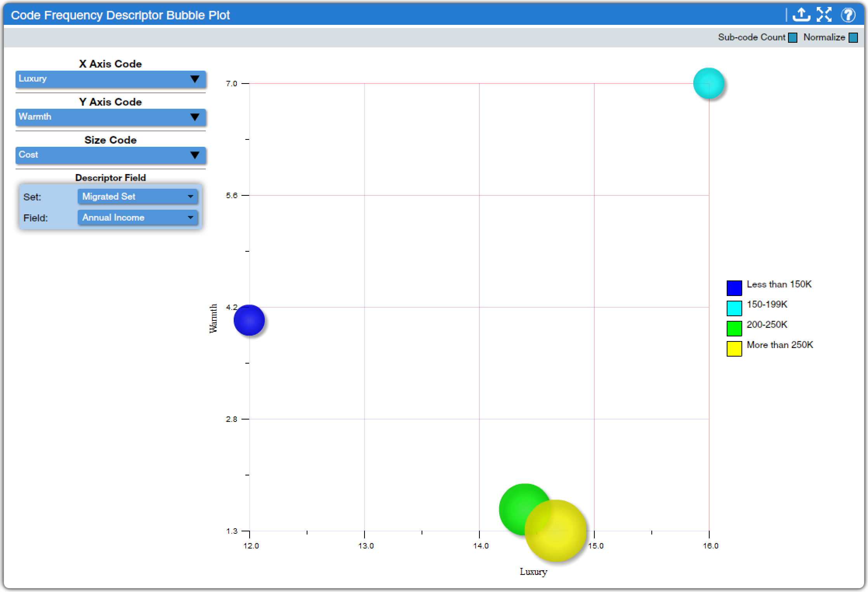
Task: Click the 'Size Code' heading
Action: 111,140
